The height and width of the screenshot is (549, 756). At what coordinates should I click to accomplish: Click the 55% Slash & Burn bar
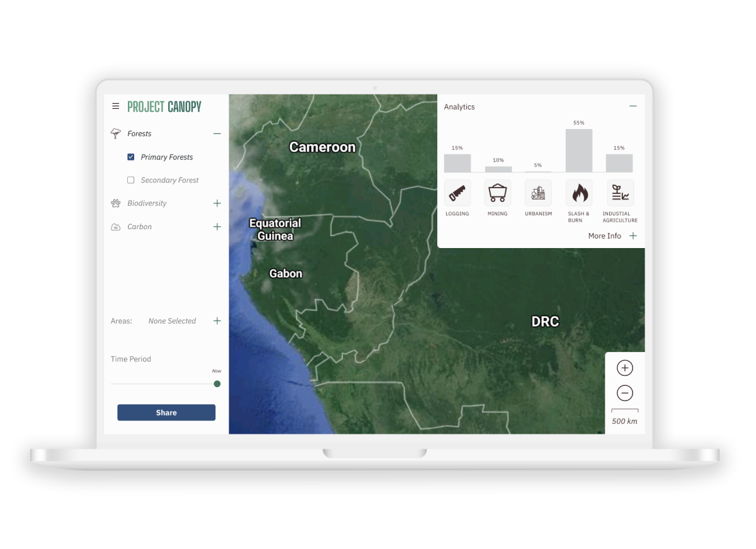[579, 150]
